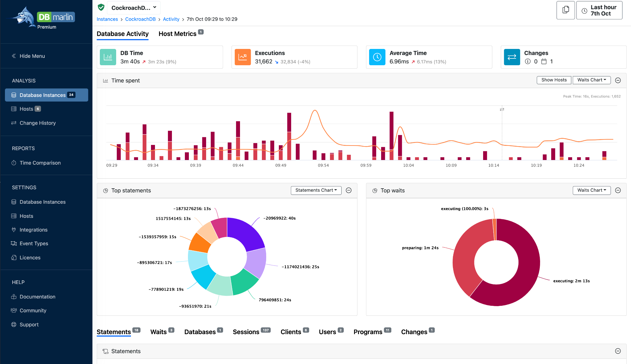Click the copy report icon button
The width and height of the screenshot is (631, 364).
click(565, 10)
